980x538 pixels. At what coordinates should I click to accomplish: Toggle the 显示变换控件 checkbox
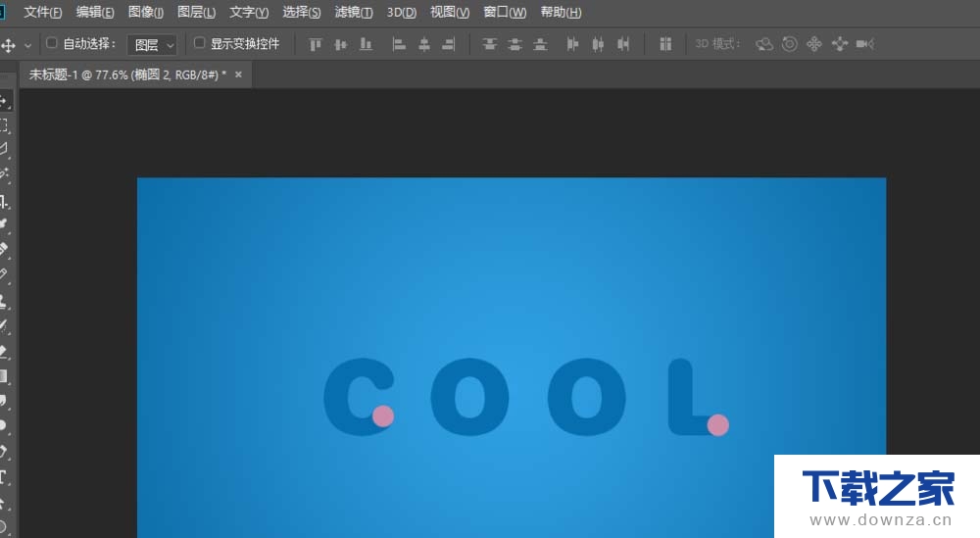pyautogui.click(x=199, y=43)
